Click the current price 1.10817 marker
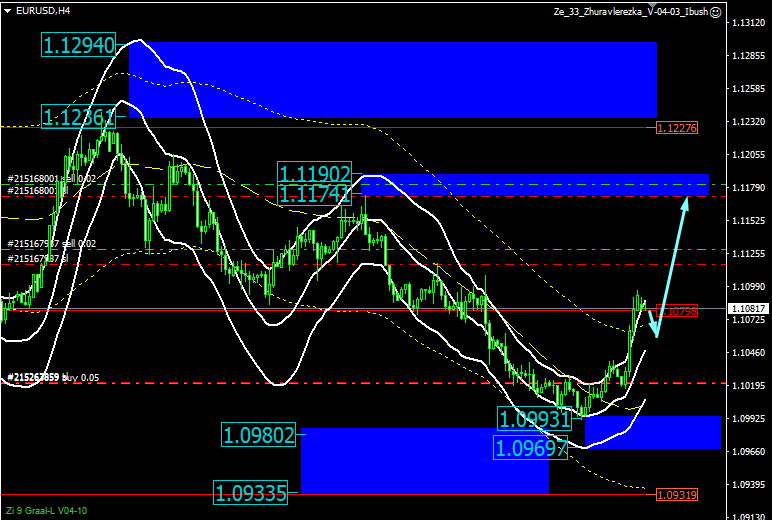This screenshot has width=772, height=520. (x=748, y=309)
